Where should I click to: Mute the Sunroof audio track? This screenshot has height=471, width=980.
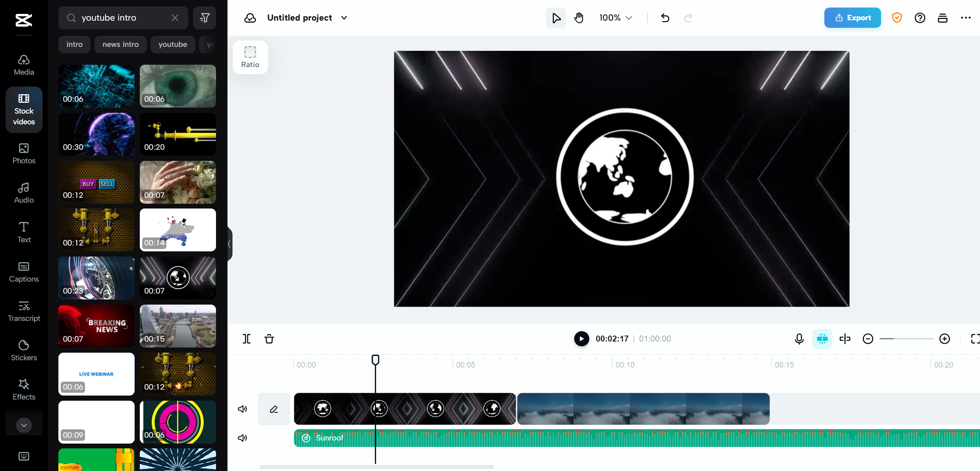pos(242,438)
